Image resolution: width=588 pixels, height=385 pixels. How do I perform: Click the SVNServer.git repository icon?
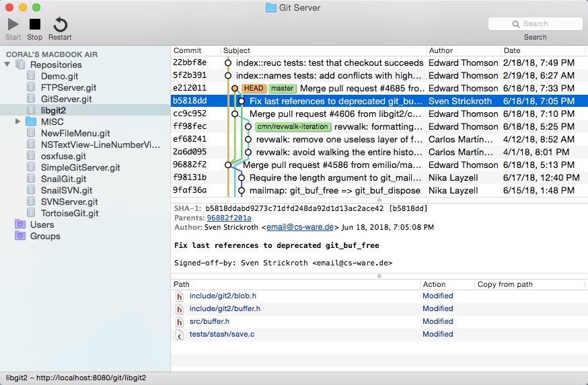pos(31,202)
